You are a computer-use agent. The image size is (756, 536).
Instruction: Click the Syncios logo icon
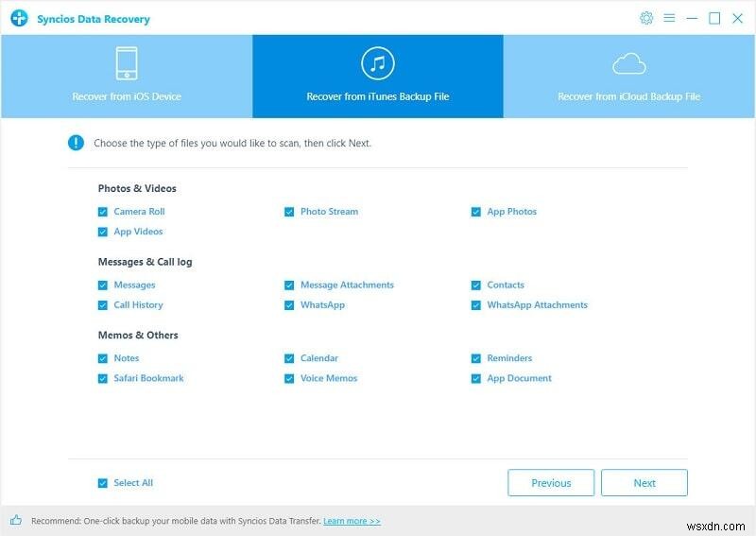(x=19, y=18)
